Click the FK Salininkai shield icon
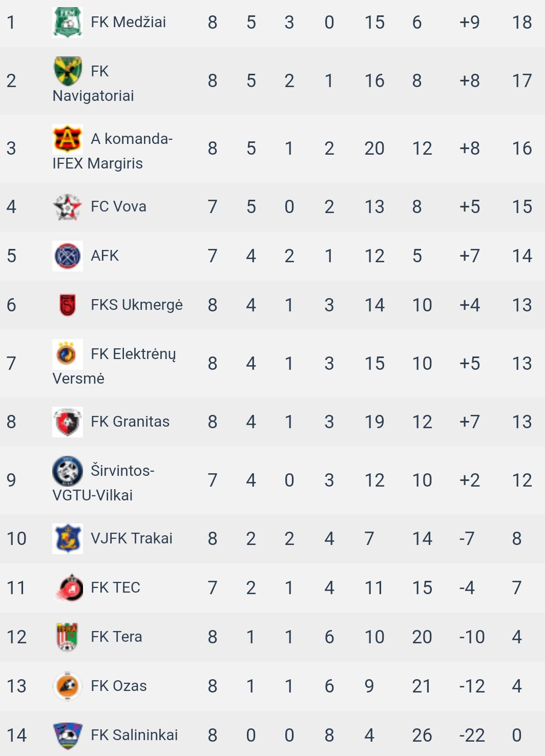The width and height of the screenshot is (545, 756). click(68, 735)
